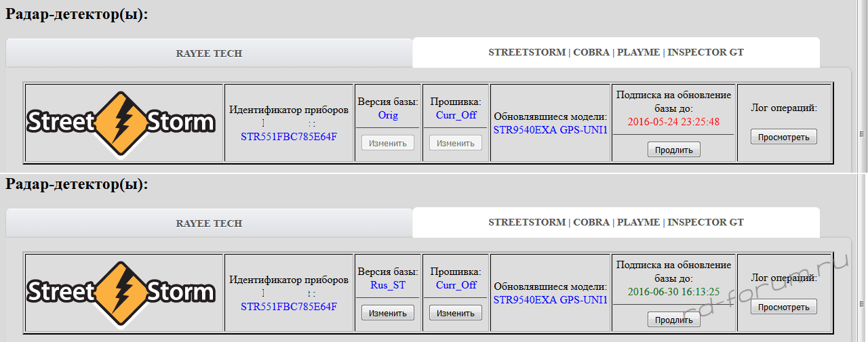Click the red expiry date 2016-05-24 23:25:48
The width and height of the screenshot is (868, 342).
673,122
